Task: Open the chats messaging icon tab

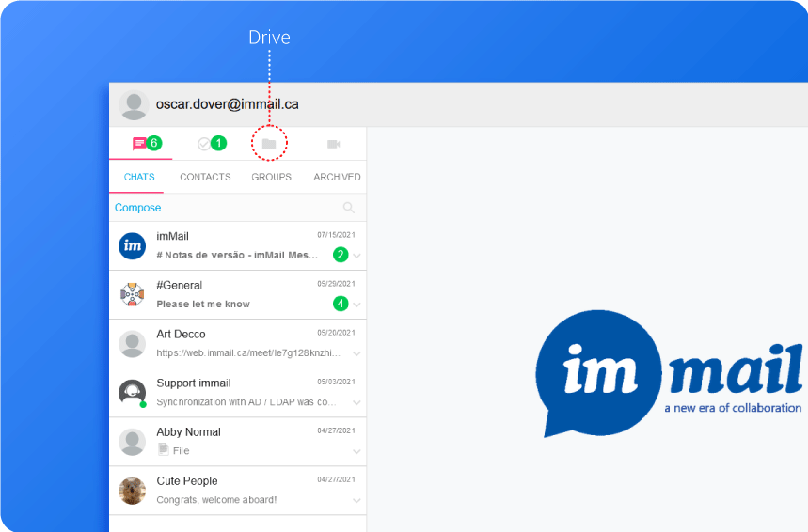Action: tap(139, 144)
